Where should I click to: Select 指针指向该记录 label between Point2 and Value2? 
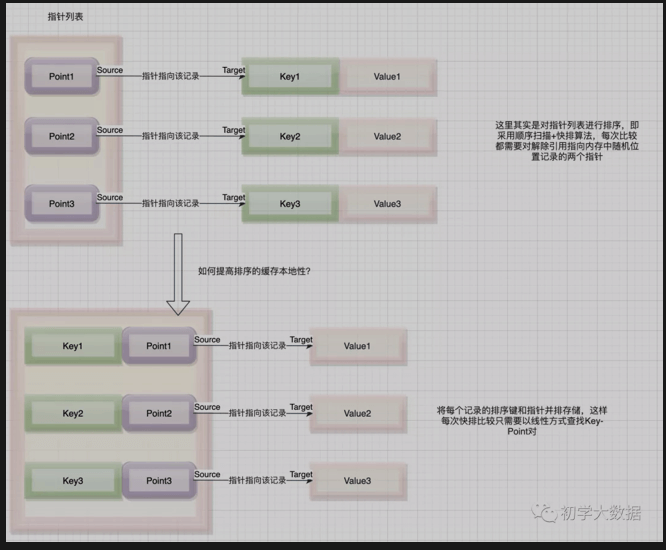click(257, 413)
